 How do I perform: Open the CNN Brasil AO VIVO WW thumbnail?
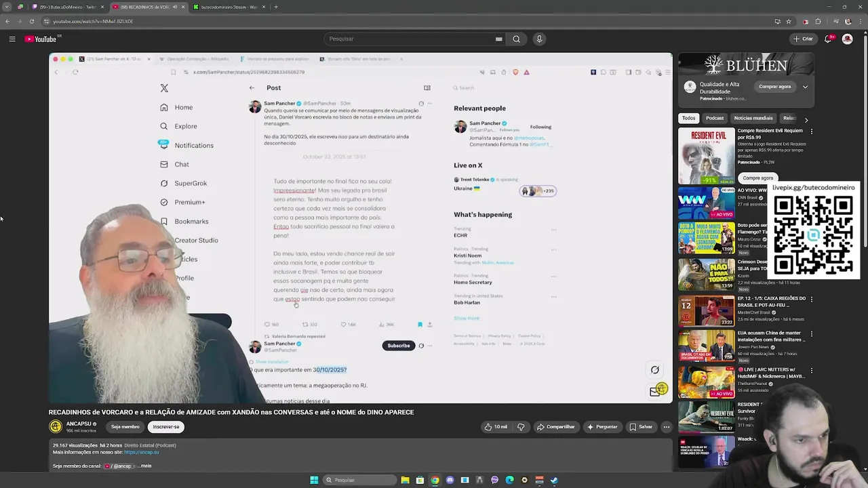(706, 203)
